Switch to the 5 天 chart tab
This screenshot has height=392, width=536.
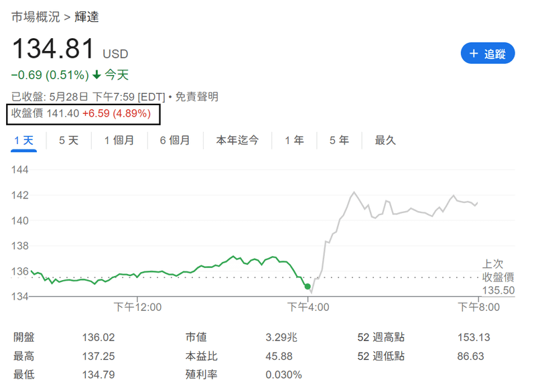[x=68, y=140]
